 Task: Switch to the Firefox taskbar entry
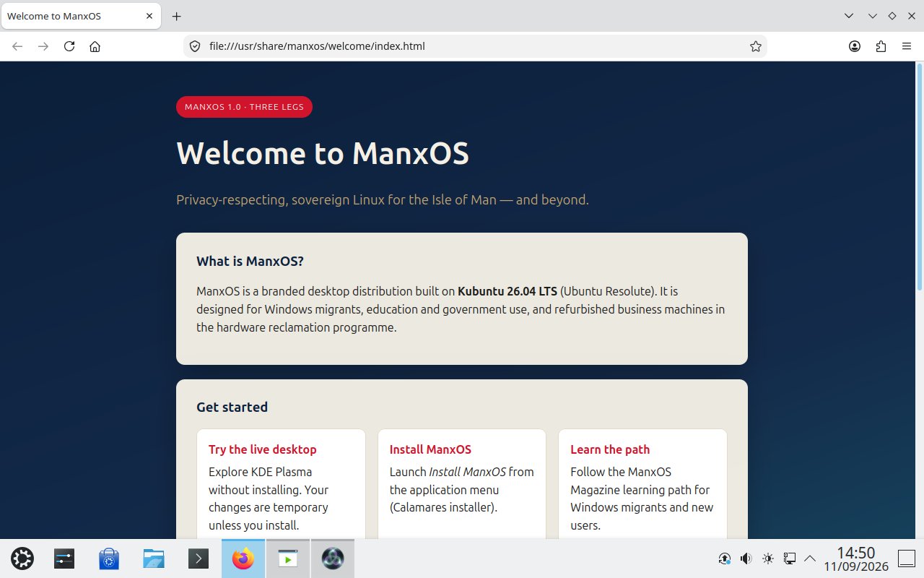point(243,558)
